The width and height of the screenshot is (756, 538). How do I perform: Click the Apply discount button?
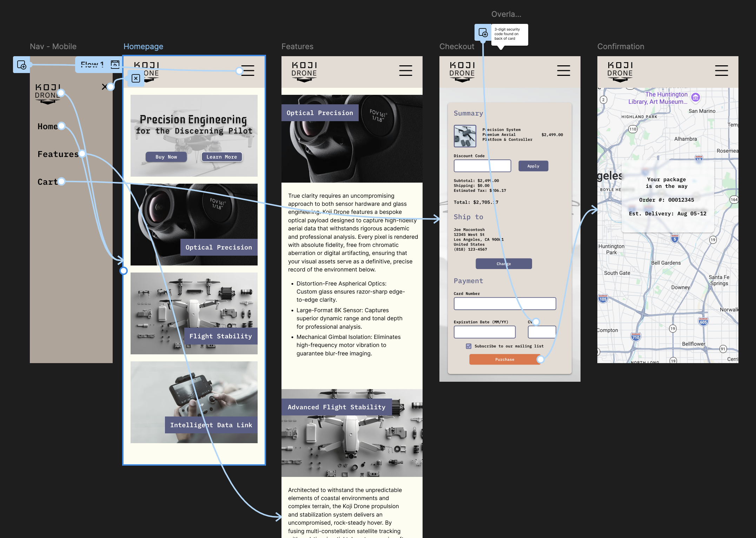533,166
